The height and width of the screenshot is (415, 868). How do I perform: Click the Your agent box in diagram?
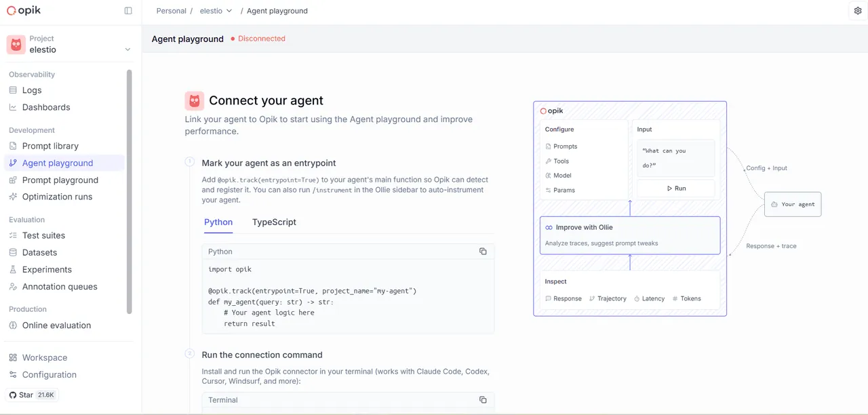793,204
